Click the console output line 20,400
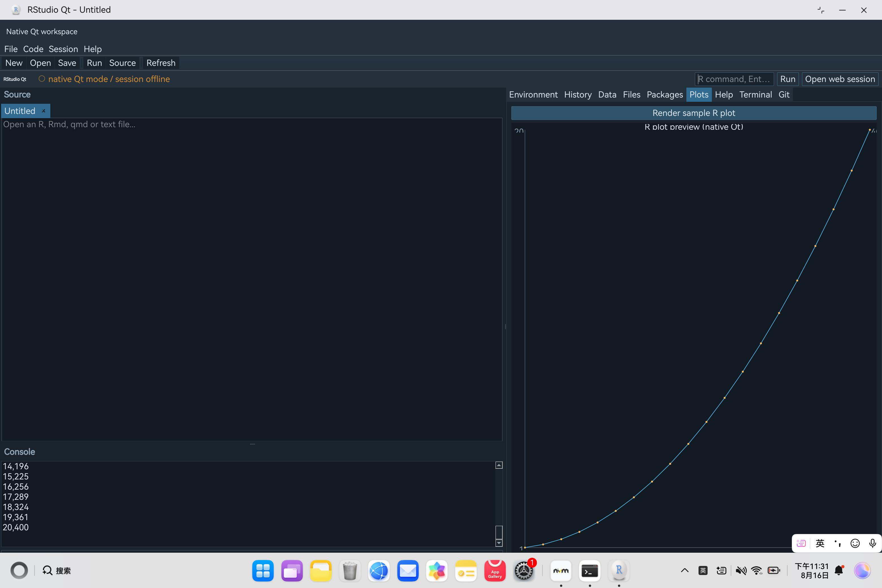 click(16, 527)
